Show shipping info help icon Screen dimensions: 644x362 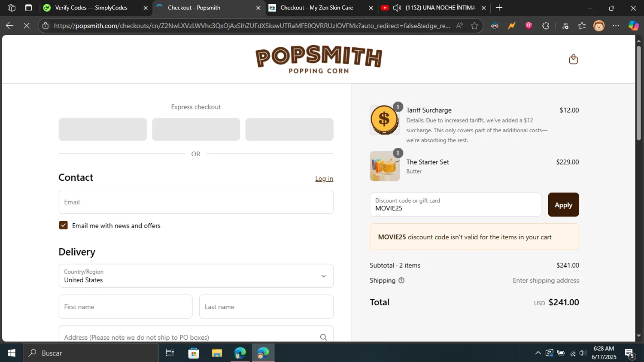401,280
